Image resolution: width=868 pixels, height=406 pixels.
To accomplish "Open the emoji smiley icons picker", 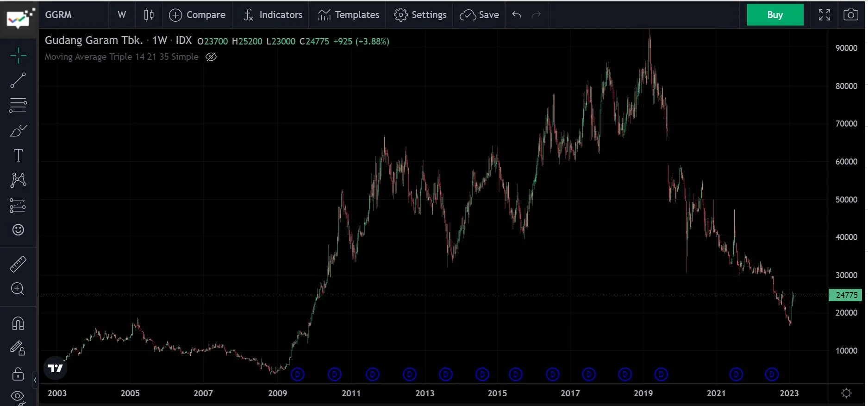I will [18, 229].
